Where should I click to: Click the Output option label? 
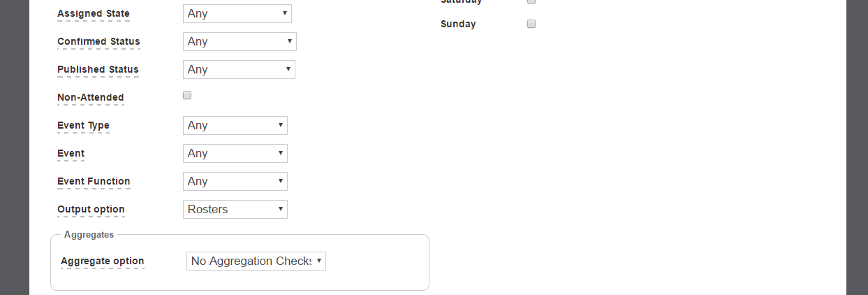91,209
